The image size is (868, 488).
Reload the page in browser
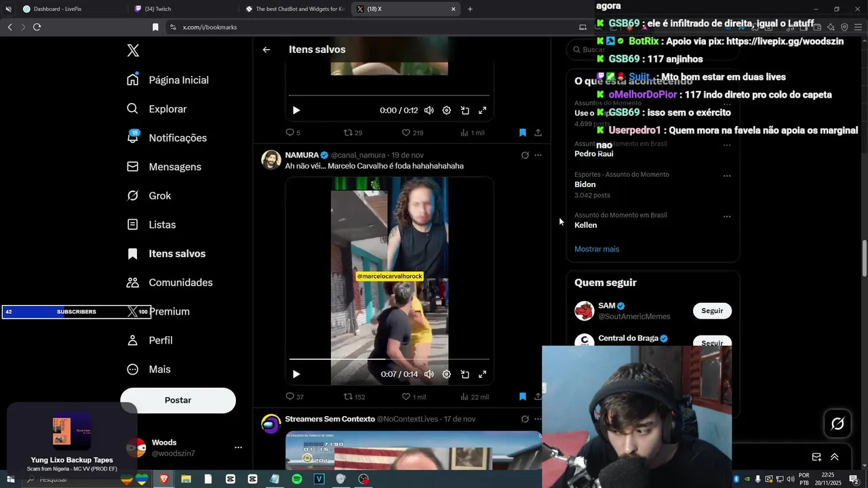37,27
